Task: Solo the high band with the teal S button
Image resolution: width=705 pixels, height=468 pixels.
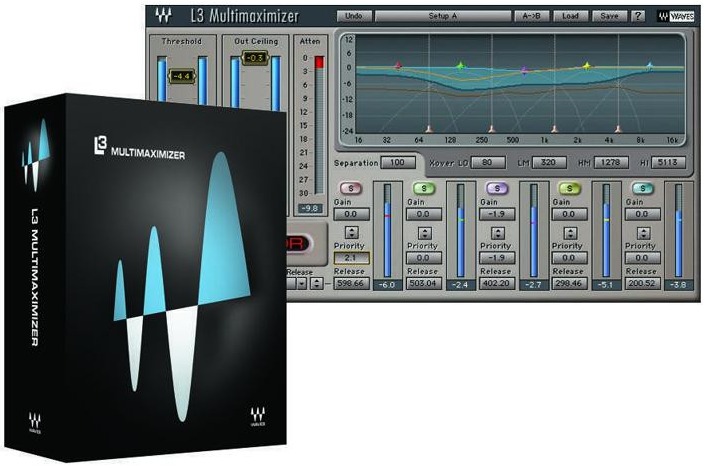Action: [x=643, y=188]
